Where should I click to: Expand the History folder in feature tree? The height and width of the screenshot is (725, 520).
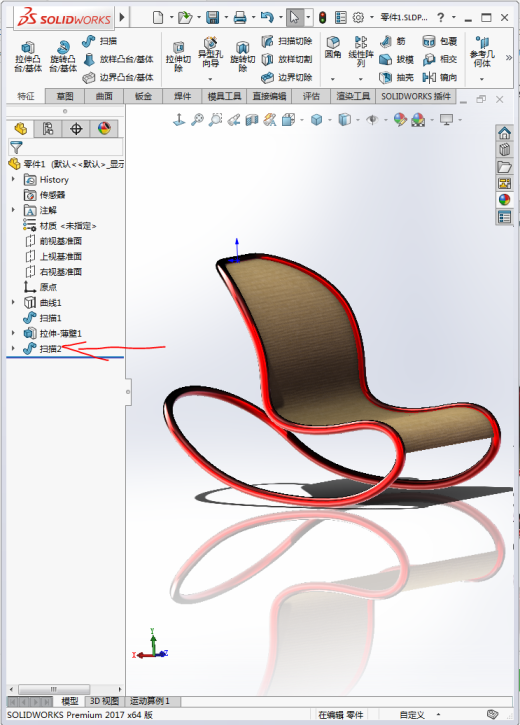pos(13,179)
